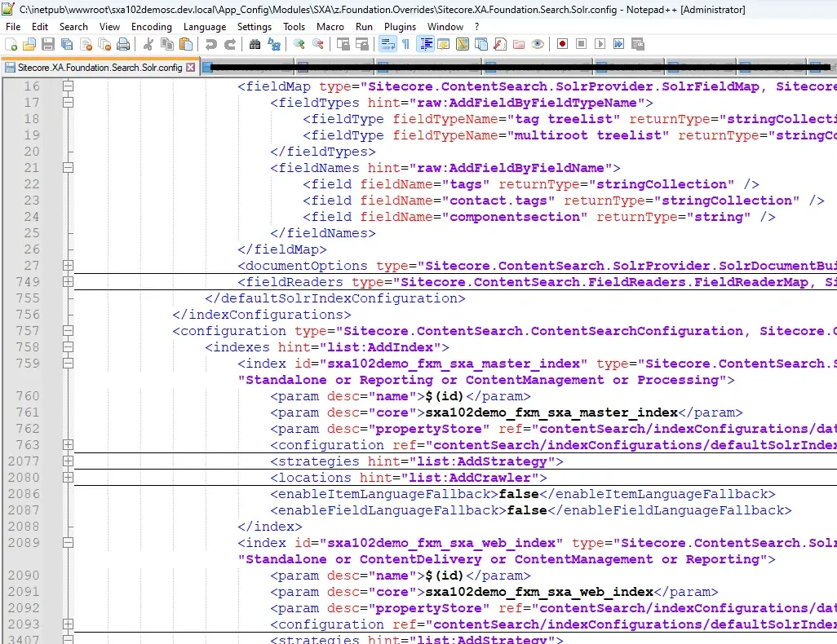Undo the last edit with Undo arrow
This screenshot has height=644, width=837.
click(x=210, y=44)
